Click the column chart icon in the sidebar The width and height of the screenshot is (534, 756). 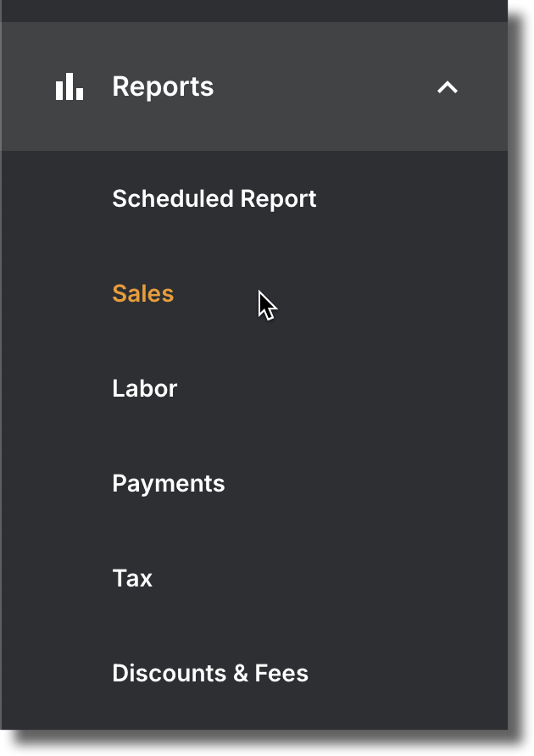pyautogui.click(x=70, y=86)
